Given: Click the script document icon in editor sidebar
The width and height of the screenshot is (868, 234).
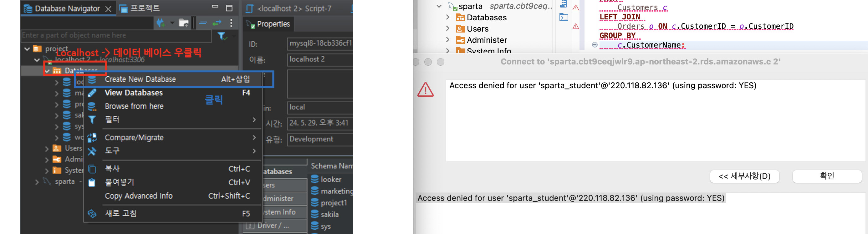Looking at the screenshot, I should click(x=564, y=4).
